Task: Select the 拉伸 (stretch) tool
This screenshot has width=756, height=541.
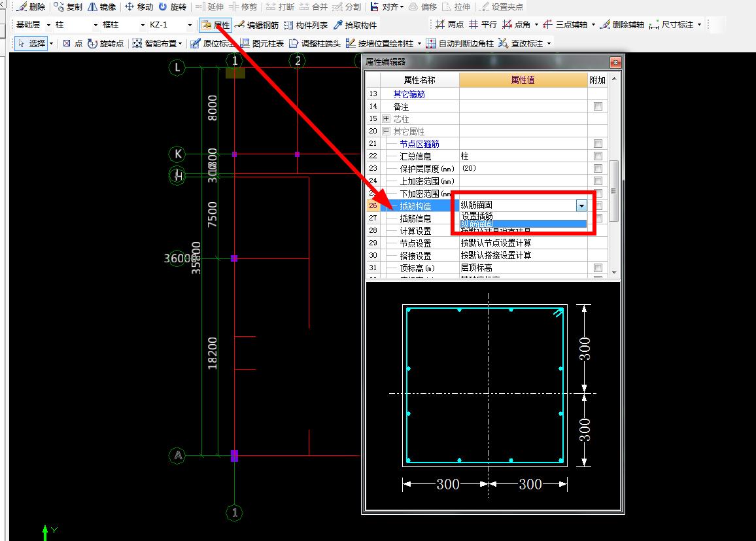Action: click(456, 7)
